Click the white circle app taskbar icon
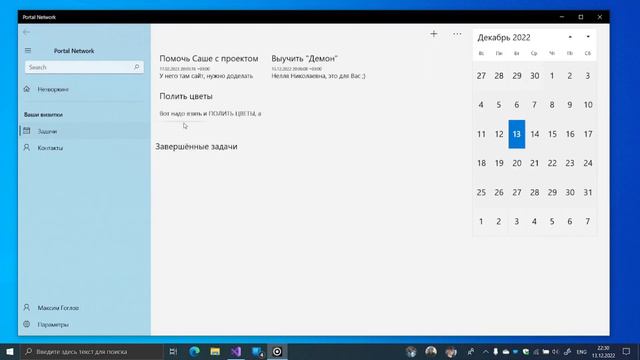This screenshot has height=360, width=640. 277,351
